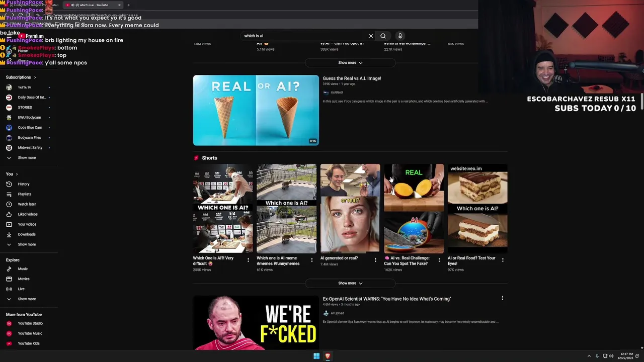Image resolution: width=644 pixels, height=362 pixels.
Task: Open the Subscriptions section chevron
Action: click(35, 77)
